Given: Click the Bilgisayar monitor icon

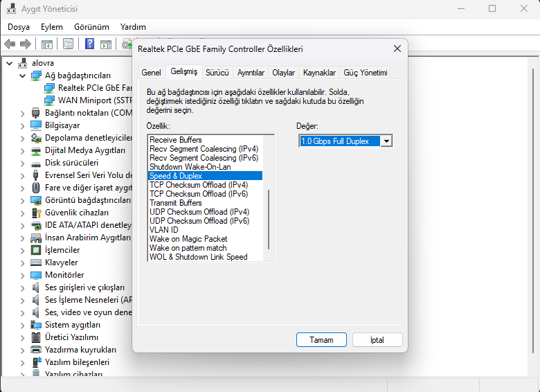Looking at the screenshot, I should coord(36,125).
